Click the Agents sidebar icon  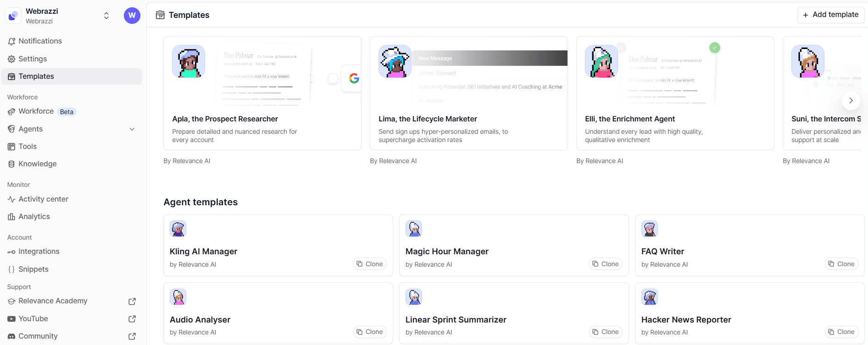pos(11,129)
